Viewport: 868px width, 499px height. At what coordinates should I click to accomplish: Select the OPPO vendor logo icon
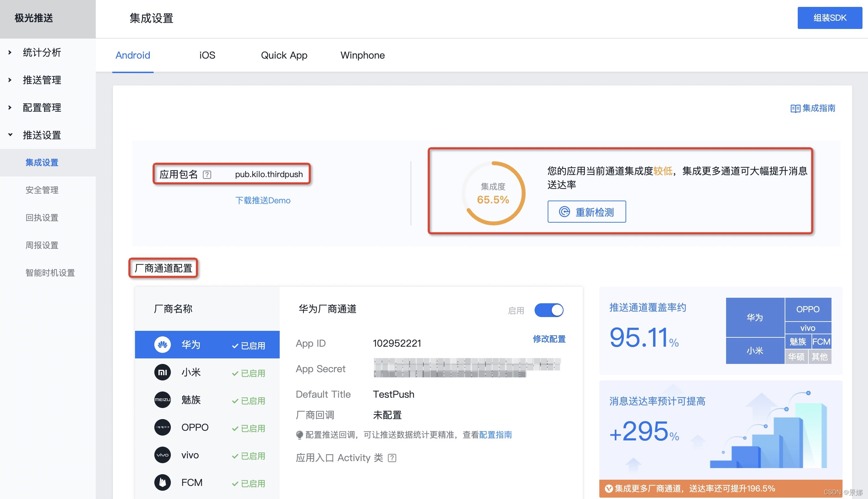pyautogui.click(x=163, y=427)
